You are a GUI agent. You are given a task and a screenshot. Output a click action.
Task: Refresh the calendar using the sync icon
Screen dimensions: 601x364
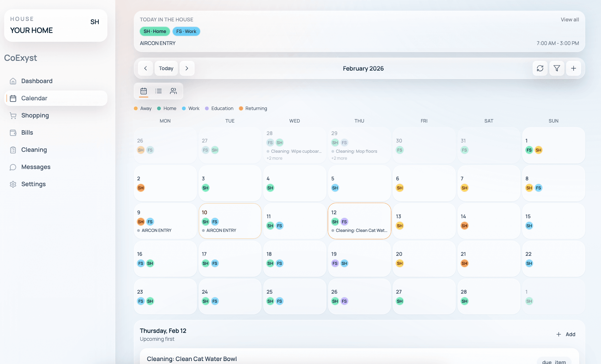click(x=540, y=68)
